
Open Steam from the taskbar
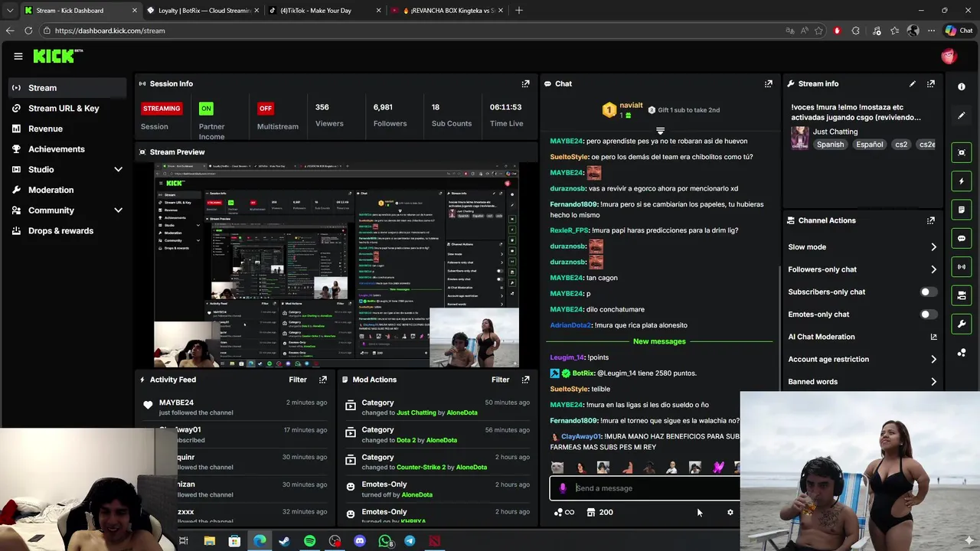click(284, 541)
